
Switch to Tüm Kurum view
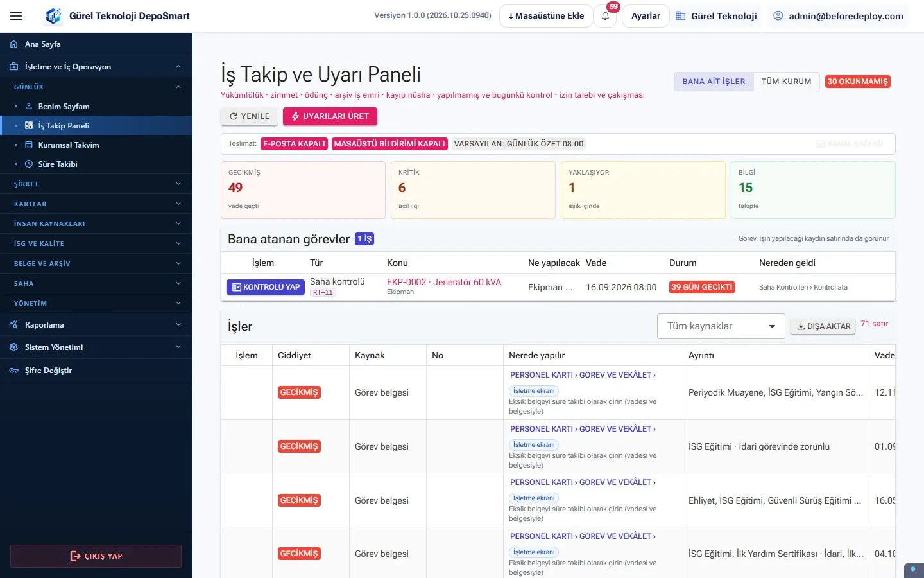tap(786, 82)
